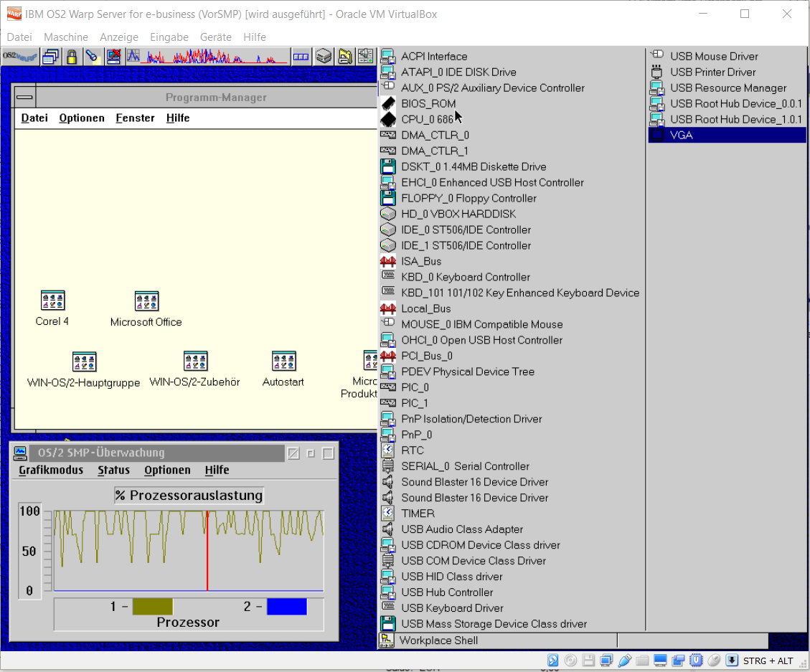This screenshot has width=810, height=672.
Task: Open the VirtualBox Hilfe menu
Action: coord(255,37)
